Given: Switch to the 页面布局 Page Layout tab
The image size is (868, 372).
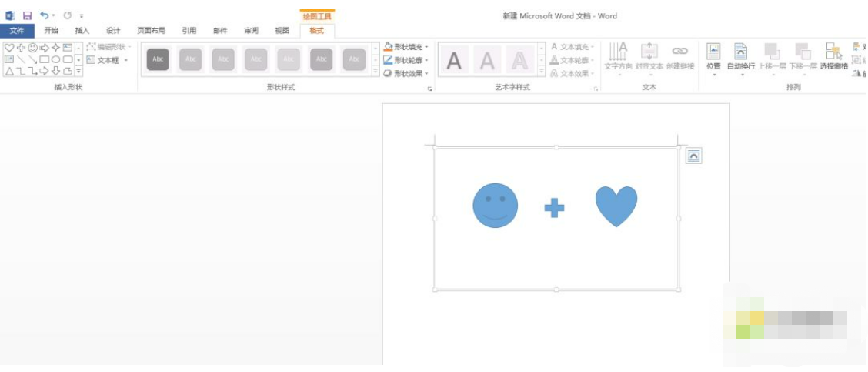Looking at the screenshot, I should click(151, 31).
